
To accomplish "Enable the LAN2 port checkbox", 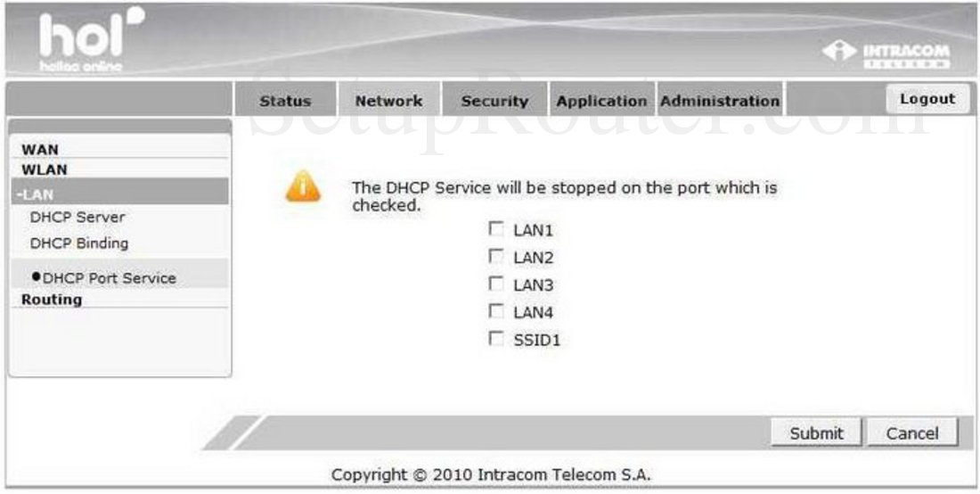I will pyautogui.click(x=496, y=257).
